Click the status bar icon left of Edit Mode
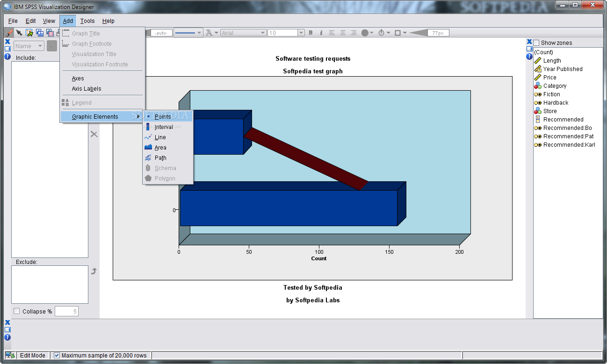This screenshot has height=364, width=607. tap(10, 356)
